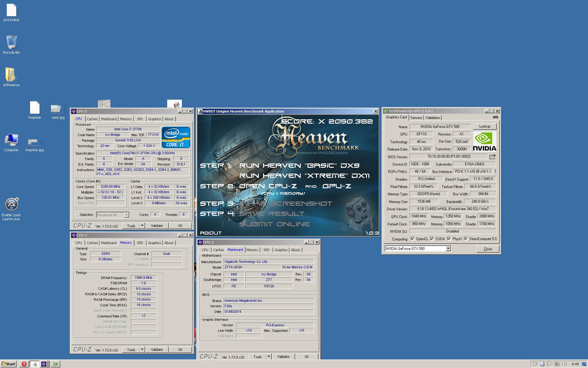The height and width of the screenshot is (368, 588).
Task: Click the GPU-Z BIOS export share icon
Action: tap(492, 156)
